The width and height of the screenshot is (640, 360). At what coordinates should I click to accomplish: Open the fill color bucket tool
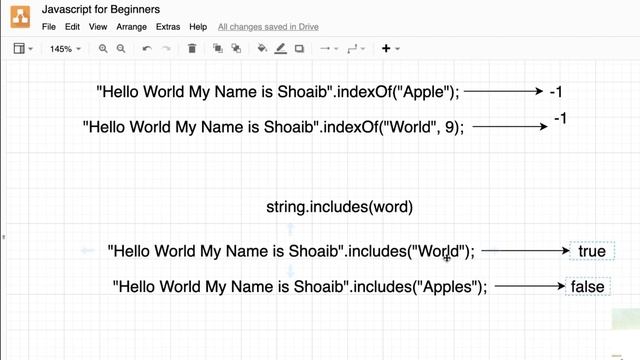click(x=262, y=49)
